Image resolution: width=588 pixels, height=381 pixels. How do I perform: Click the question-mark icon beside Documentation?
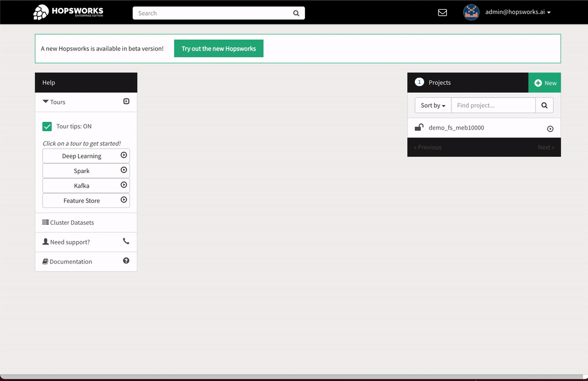126,261
